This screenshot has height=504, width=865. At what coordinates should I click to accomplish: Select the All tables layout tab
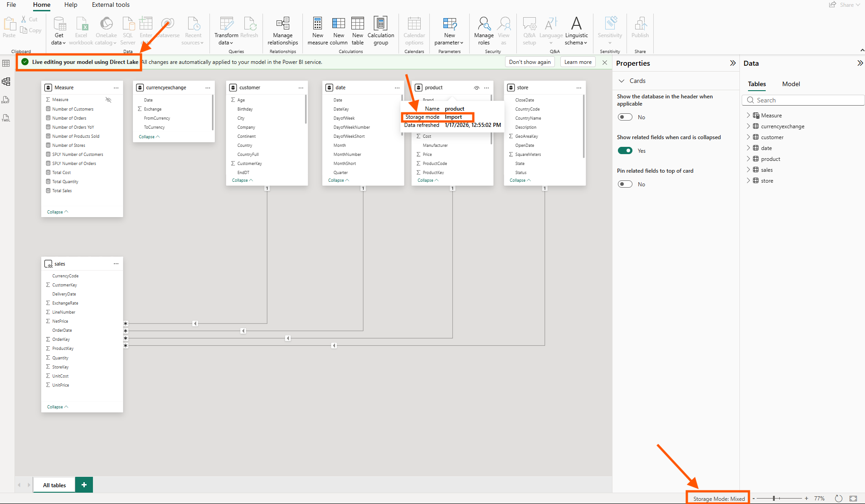click(54, 485)
